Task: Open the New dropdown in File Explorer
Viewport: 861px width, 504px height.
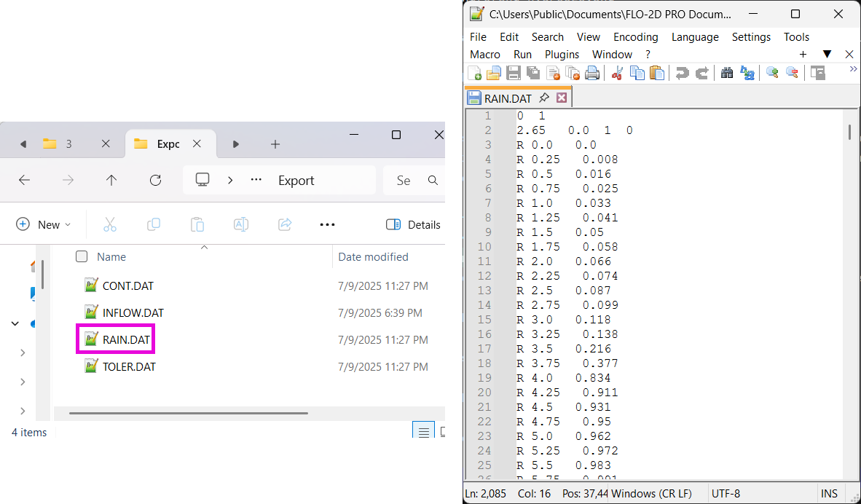Action: (44, 224)
